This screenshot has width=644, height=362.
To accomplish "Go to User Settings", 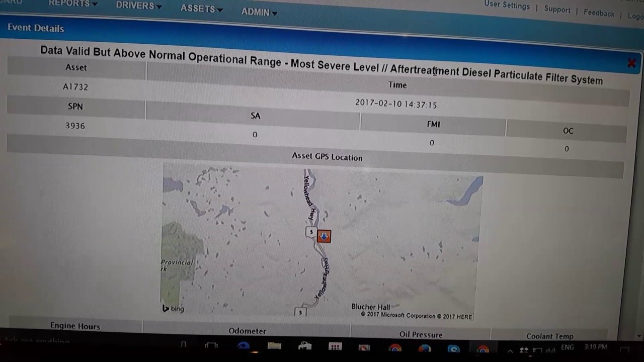I will pyautogui.click(x=507, y=5).
